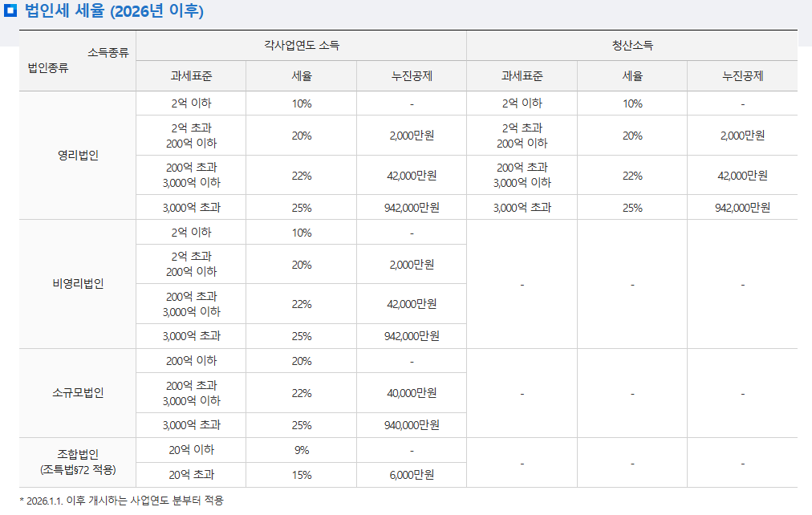812x515 pixels.
Task: Click the 소득종류 label in the corner header
Action: click(108, 52)
